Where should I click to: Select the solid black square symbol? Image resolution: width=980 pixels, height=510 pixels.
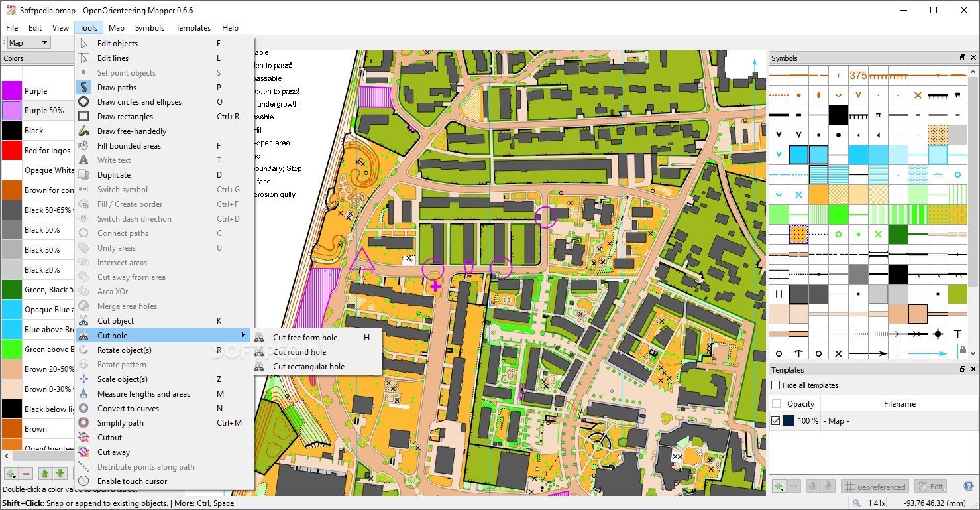pos(838,115)
